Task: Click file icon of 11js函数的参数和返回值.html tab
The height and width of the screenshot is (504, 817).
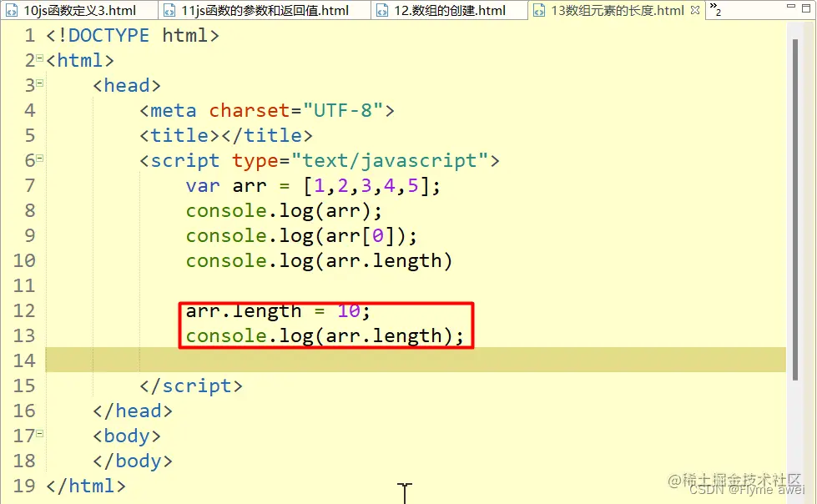Action: click(x=169, y=10)
